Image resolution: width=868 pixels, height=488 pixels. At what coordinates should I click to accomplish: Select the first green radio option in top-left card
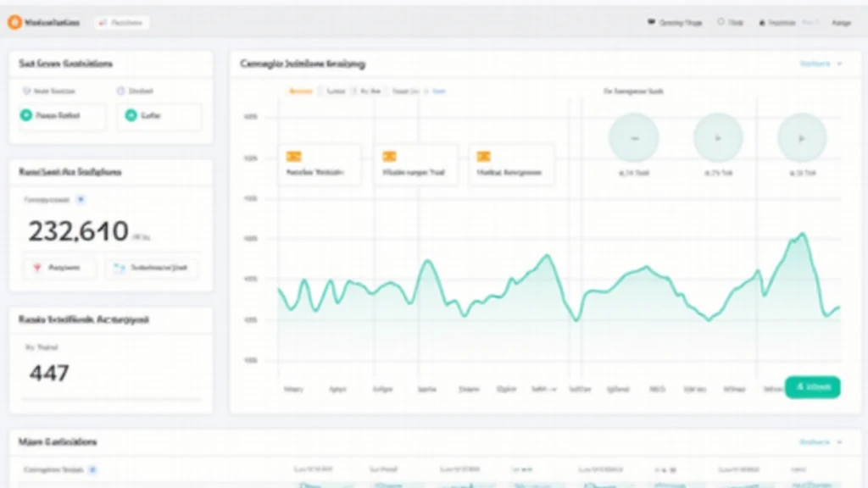pos(26,116)
